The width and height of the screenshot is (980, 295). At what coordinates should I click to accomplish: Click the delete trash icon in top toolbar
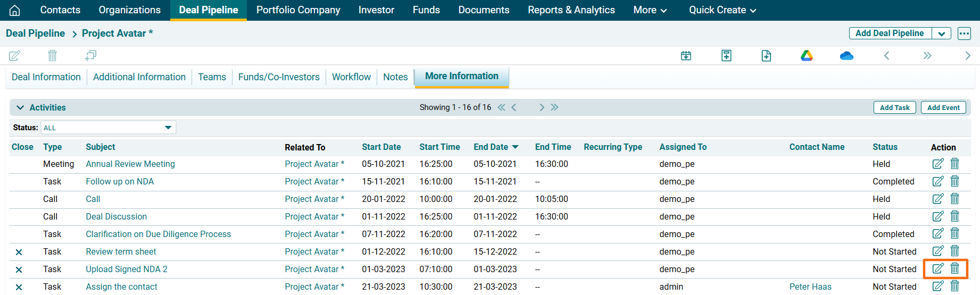[x=52, y=56]
